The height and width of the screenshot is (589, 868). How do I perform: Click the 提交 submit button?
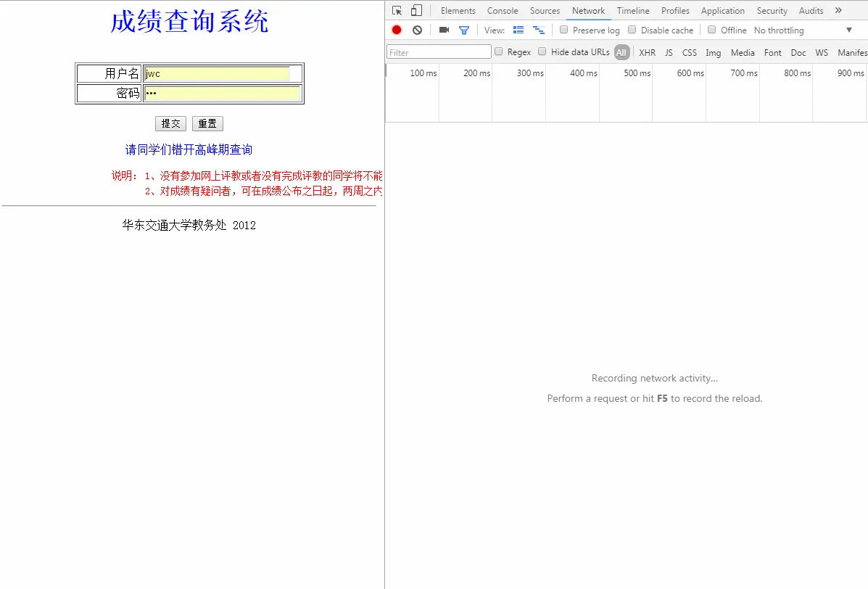[170, 123]
